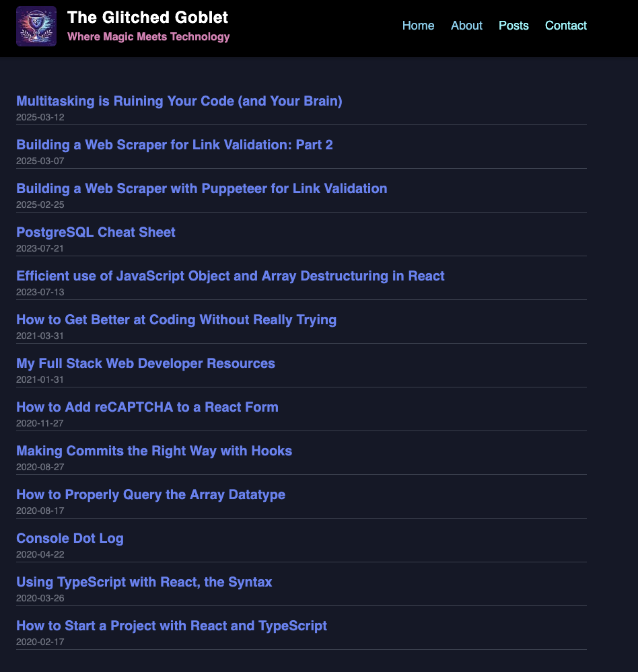
Task: Click the date 2021-01-31
Action: [40, 379]
